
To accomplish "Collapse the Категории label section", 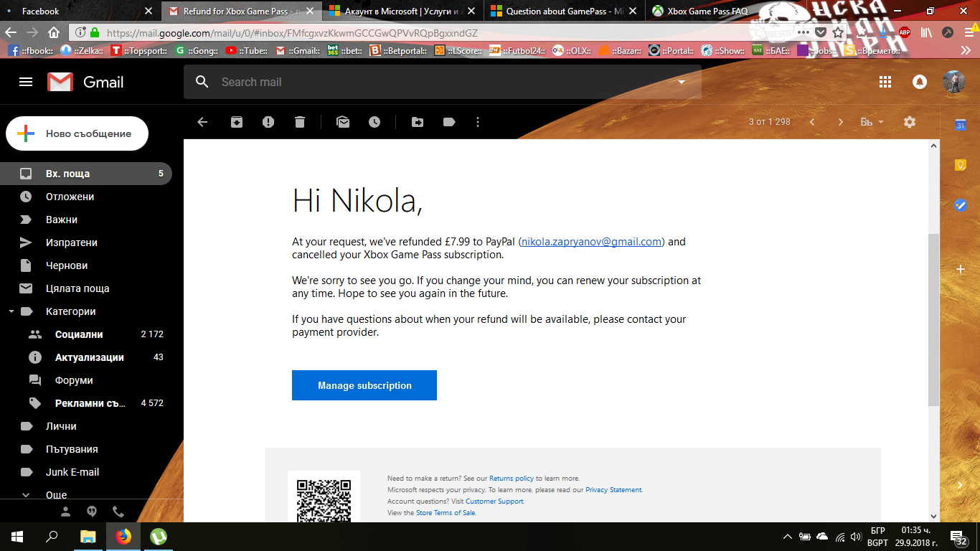I will tap(11, 311).
